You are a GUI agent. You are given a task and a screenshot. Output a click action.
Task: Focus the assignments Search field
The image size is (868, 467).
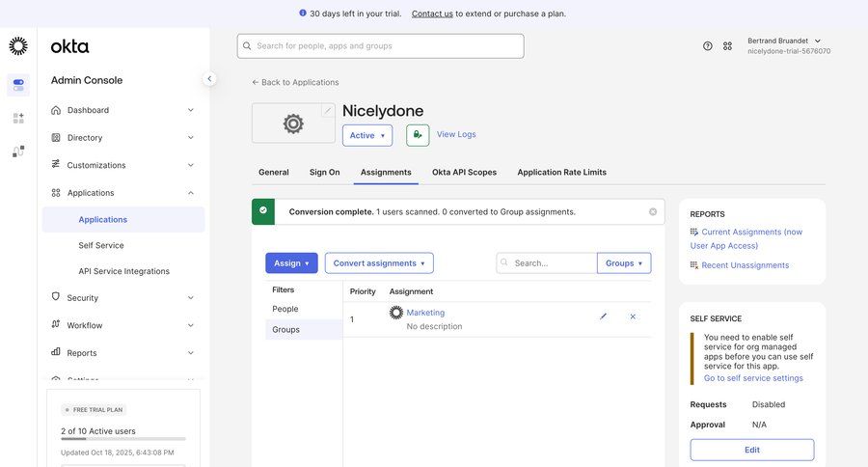(x=547, y=263)
